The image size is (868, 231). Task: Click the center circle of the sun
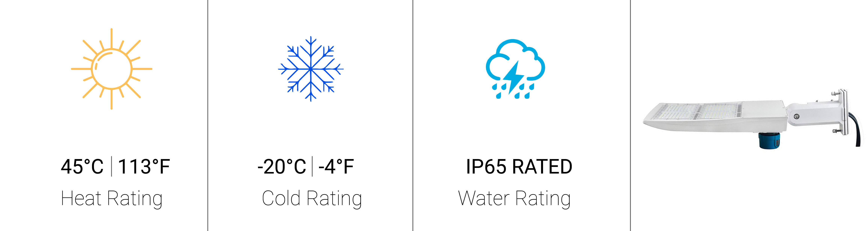pyautogui.click(x=111, y=69)
